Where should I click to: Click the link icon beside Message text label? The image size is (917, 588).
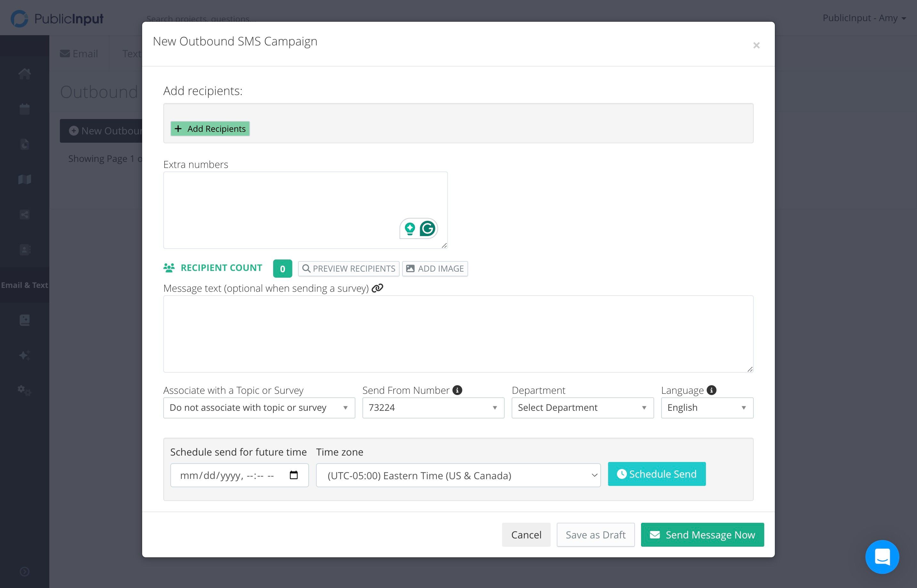tap(377, 288)
